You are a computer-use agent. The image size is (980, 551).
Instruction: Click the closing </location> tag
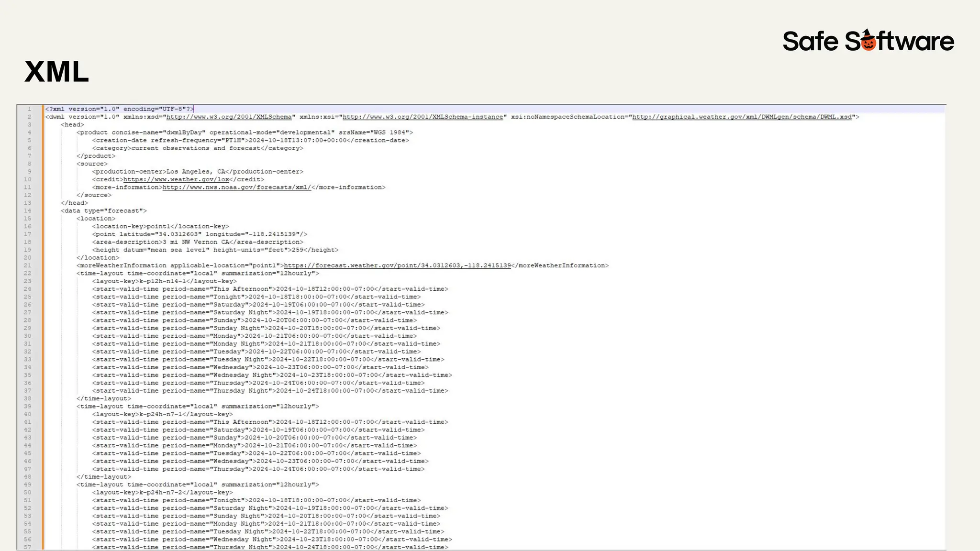98,258
